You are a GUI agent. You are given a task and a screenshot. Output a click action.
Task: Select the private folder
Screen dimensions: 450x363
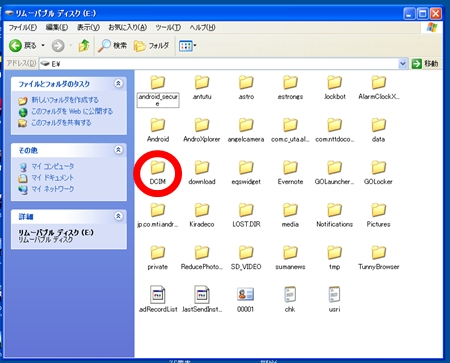click(x=158, y=258)
